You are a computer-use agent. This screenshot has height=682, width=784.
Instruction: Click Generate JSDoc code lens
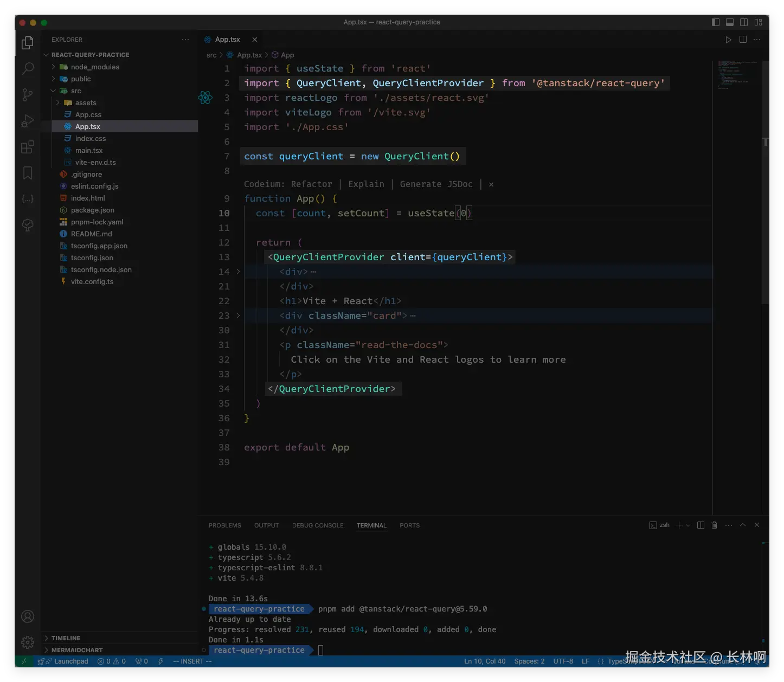pos(436,184)
